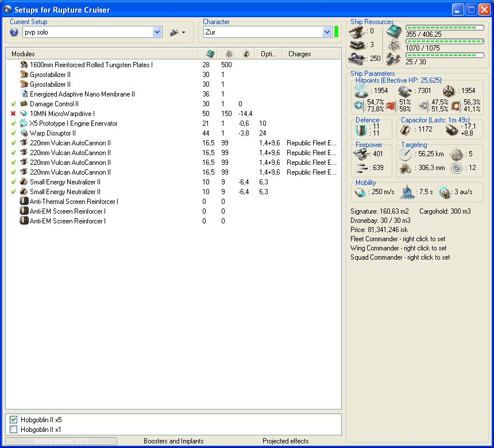Minimize the Setups for Rupture Cruiser window
Image resolution: width=494 pixels, height=448 pixels.
point(457,9)
